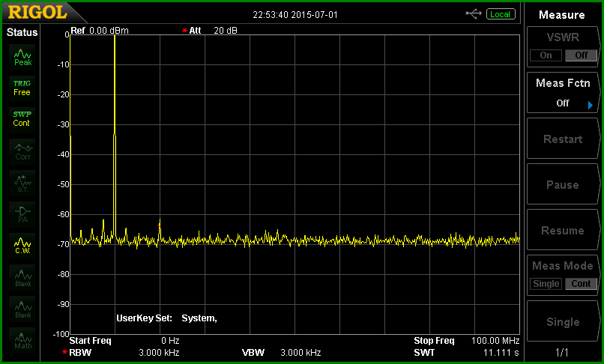Click the SWT value 11.111 s
Viewport: 604px width, 364px height.
[501, 353]
